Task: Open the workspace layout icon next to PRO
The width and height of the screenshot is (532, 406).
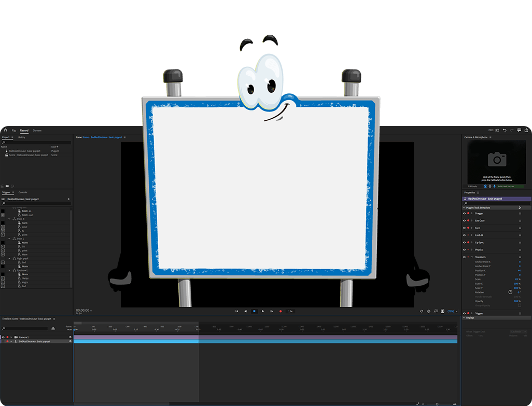Action: pos(497,130)
